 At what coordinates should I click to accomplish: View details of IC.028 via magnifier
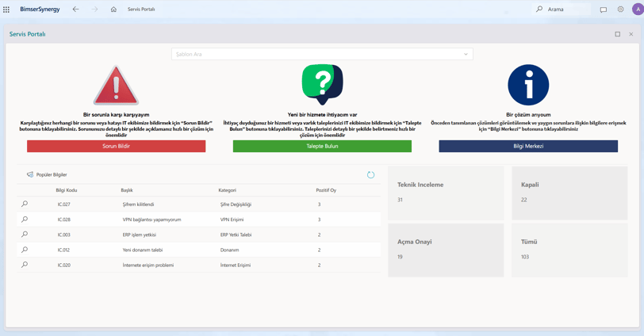[x=25, y=219]
